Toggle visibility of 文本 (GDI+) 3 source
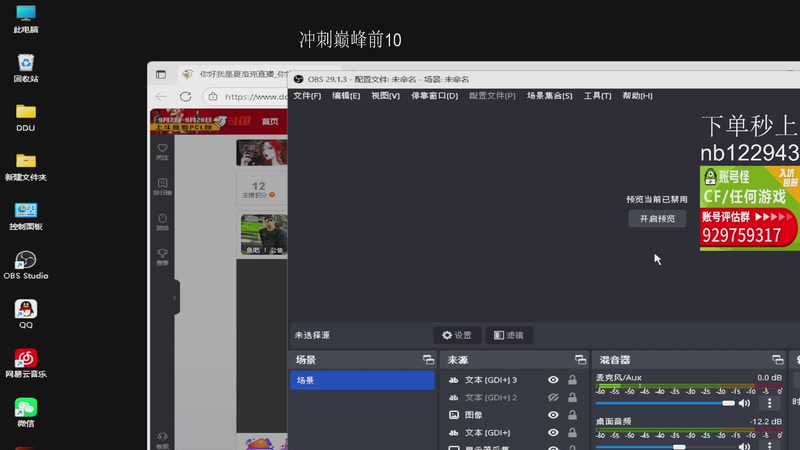 pos(553,380)
